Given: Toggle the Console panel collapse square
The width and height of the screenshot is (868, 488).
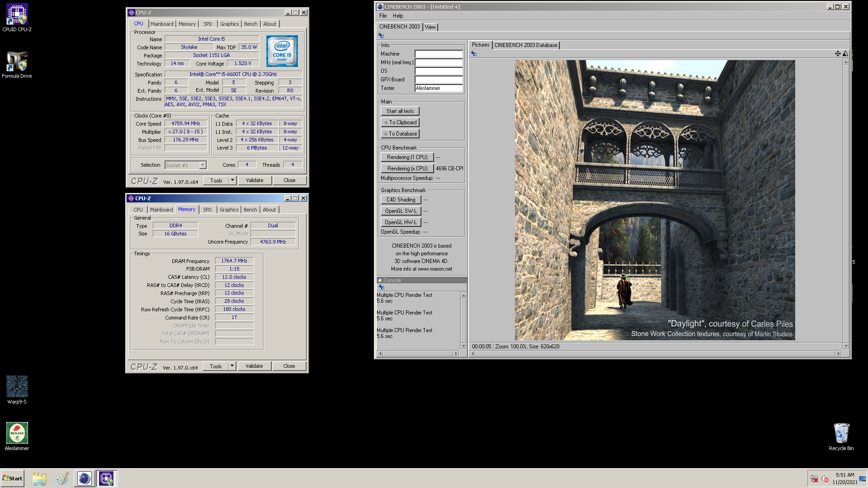Looking at the screenshot, I should (380, 280).
